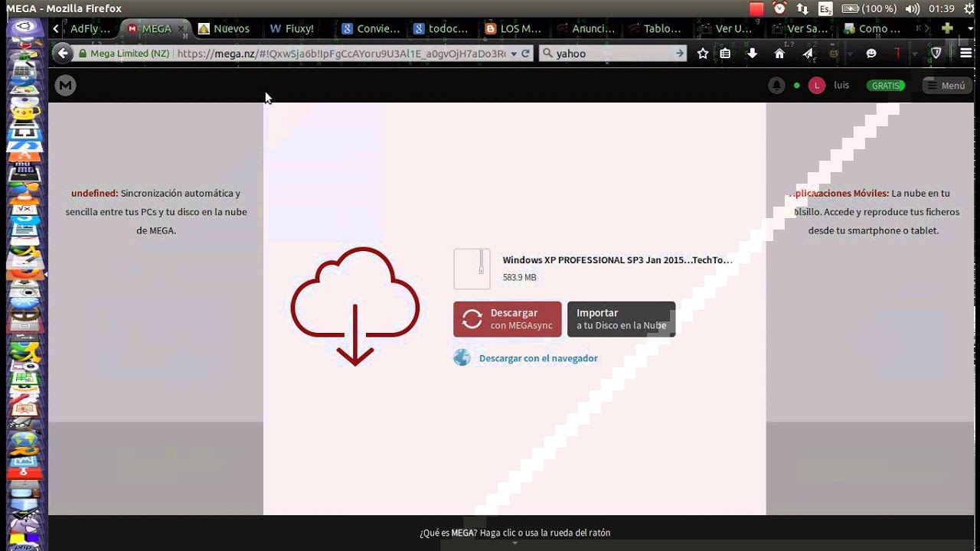Click the large cloud download icon
This screenshot has width=980, height=551.
pos(354,306)
